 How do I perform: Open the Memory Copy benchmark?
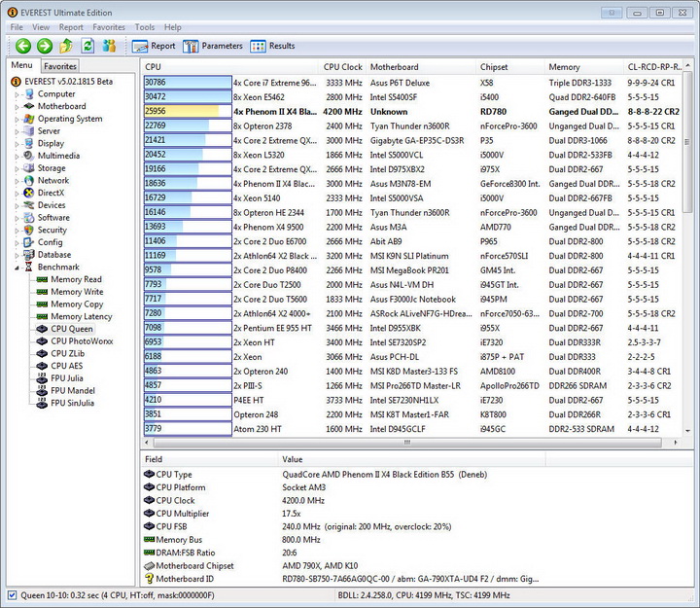(77, 304)
